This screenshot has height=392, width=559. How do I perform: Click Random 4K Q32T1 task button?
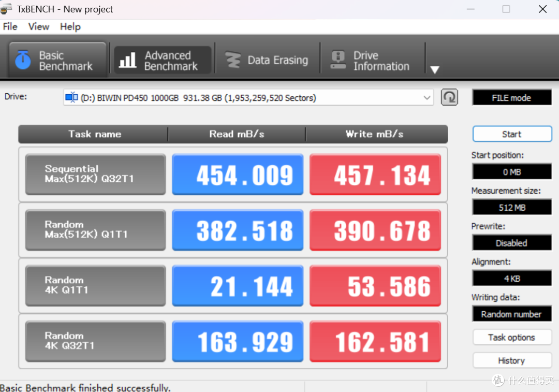(96, 341)
